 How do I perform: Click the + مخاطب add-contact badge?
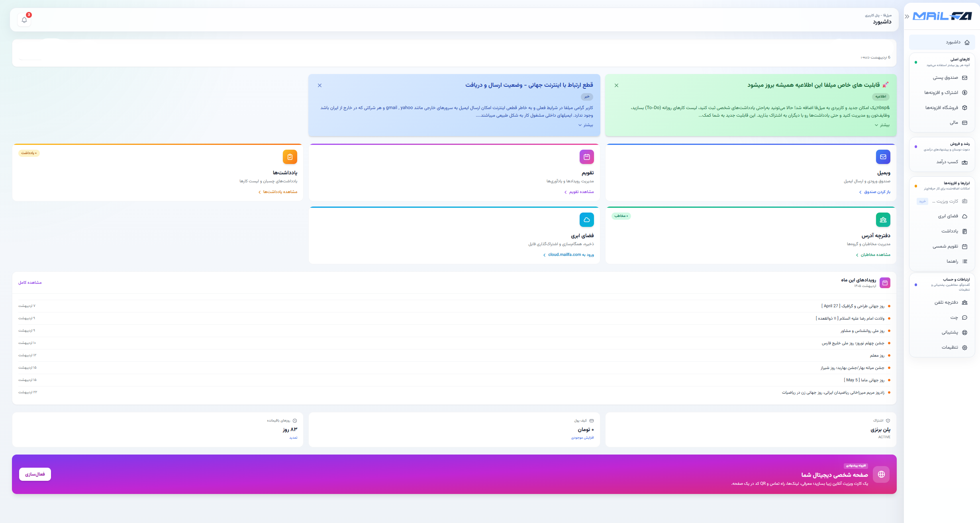tap(621, 216)
